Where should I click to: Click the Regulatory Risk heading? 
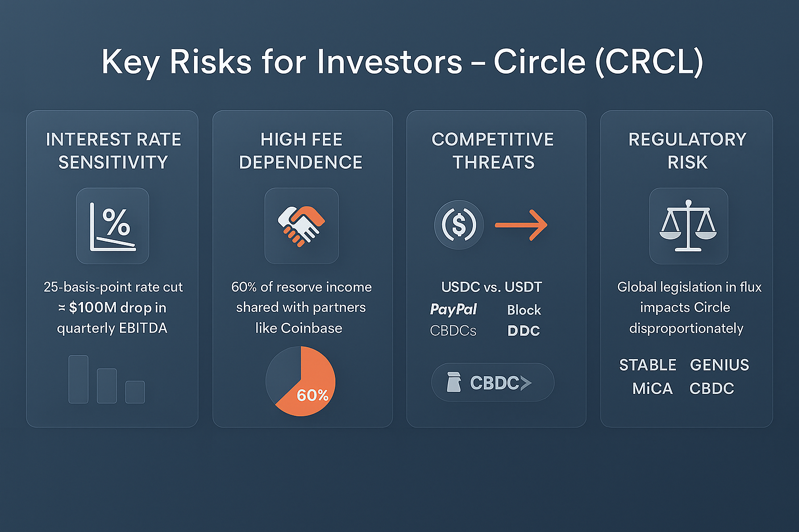coord(687,151)
